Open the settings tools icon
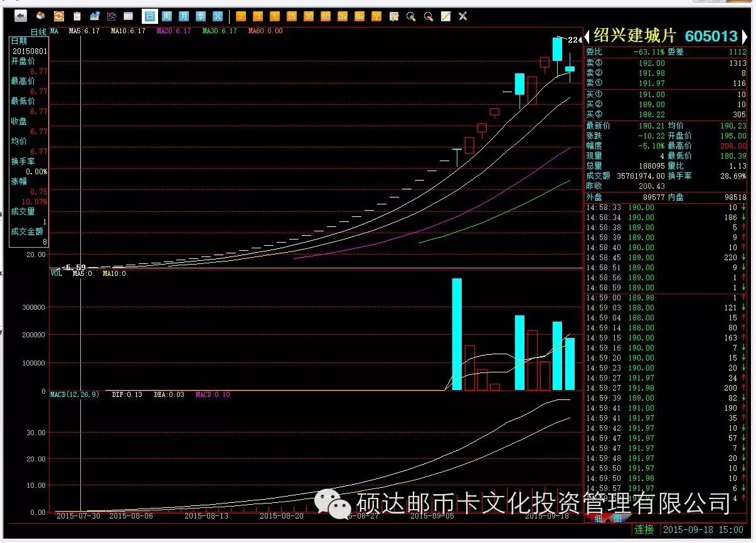This screenshot has width=756, height=543. (x=462, y=16)
